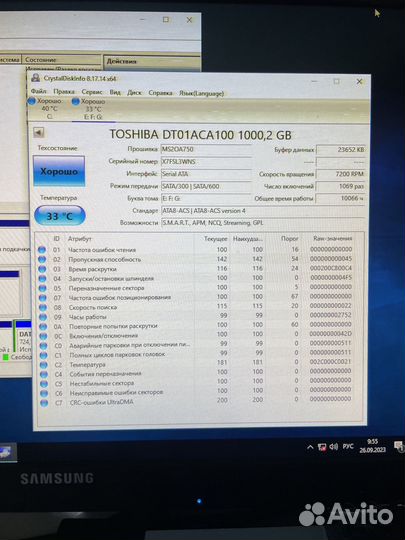
Task: Click status icon for C4 События переназначения
Action: pyautogui.click(x=43, y=374)
